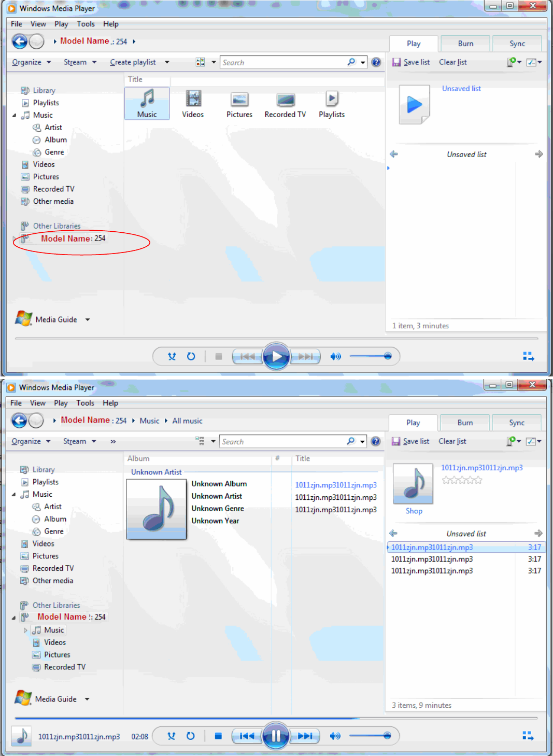
Task: Open the Organize dropdown in the bottom window
Action: (x=31, y=441)
